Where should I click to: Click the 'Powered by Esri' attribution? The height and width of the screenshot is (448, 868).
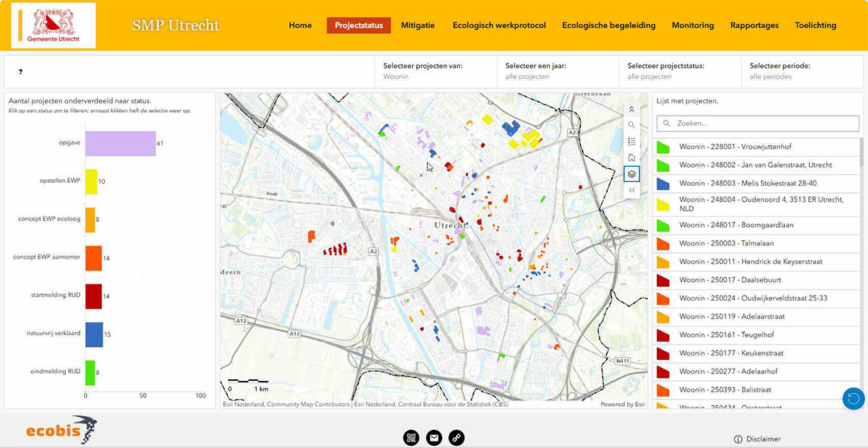[622, 405]
